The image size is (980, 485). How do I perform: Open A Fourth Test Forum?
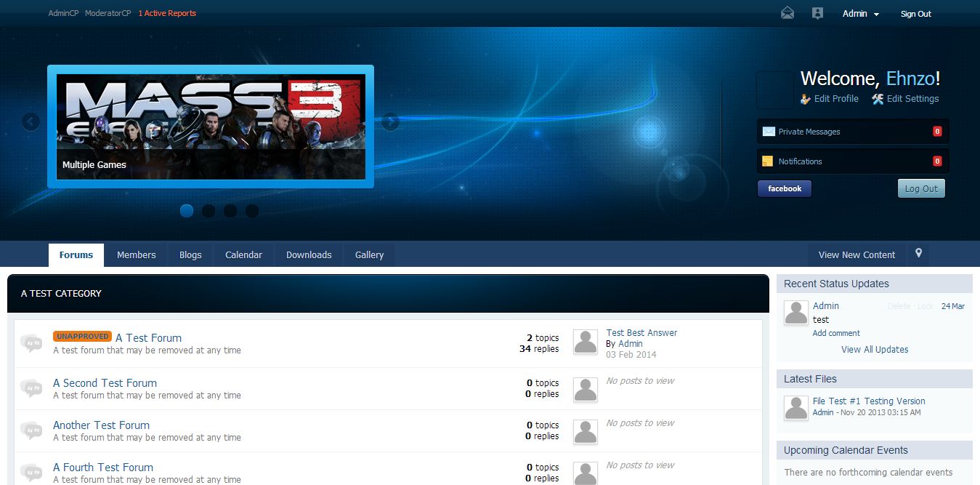pos(103,468)
